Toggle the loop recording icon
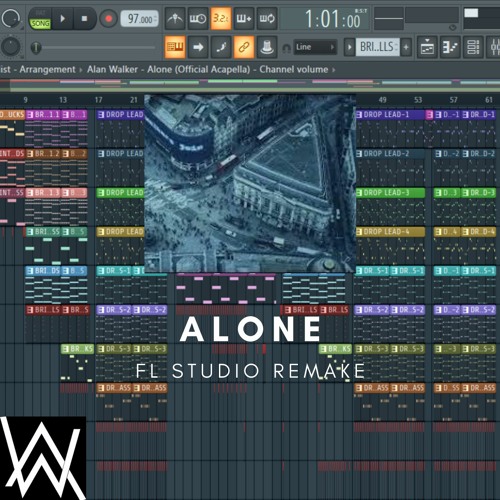The width and height of the screenshot is (500, 500). (267, 19)
